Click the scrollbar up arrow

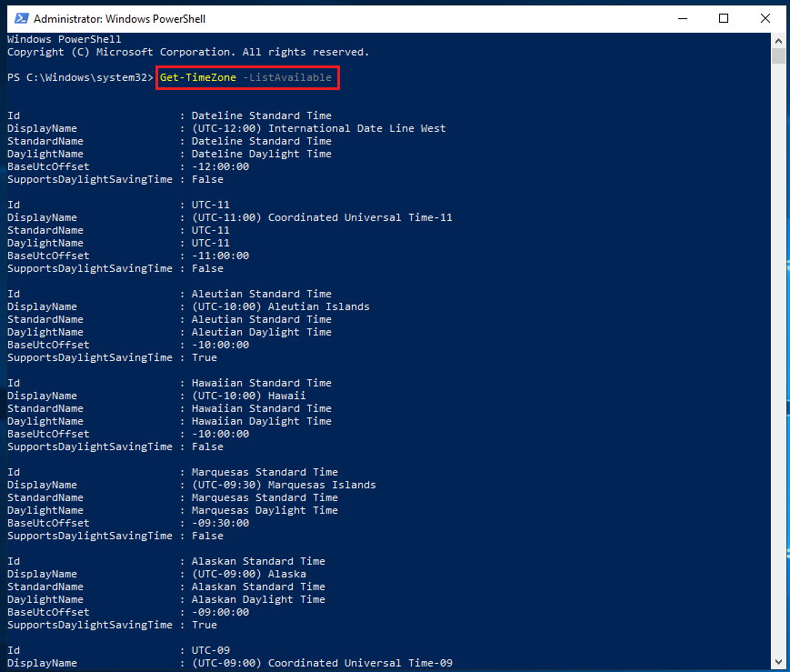click(x=779, y=40)
